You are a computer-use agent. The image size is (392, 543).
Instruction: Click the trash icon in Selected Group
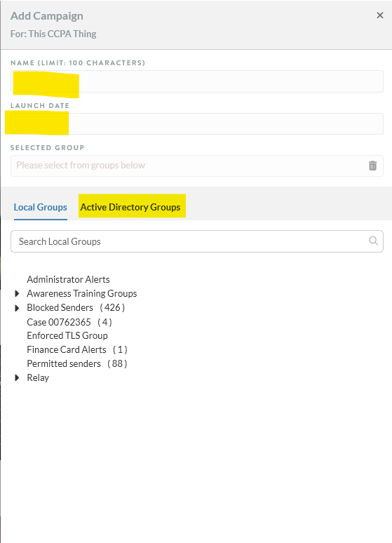[372, 166]
